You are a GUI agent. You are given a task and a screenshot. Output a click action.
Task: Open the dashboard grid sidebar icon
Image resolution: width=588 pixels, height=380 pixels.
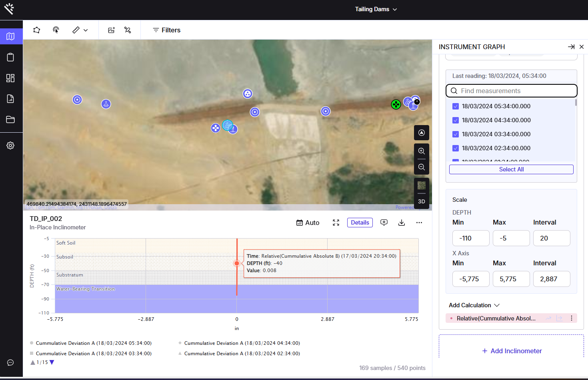click(x=11, y=78)
